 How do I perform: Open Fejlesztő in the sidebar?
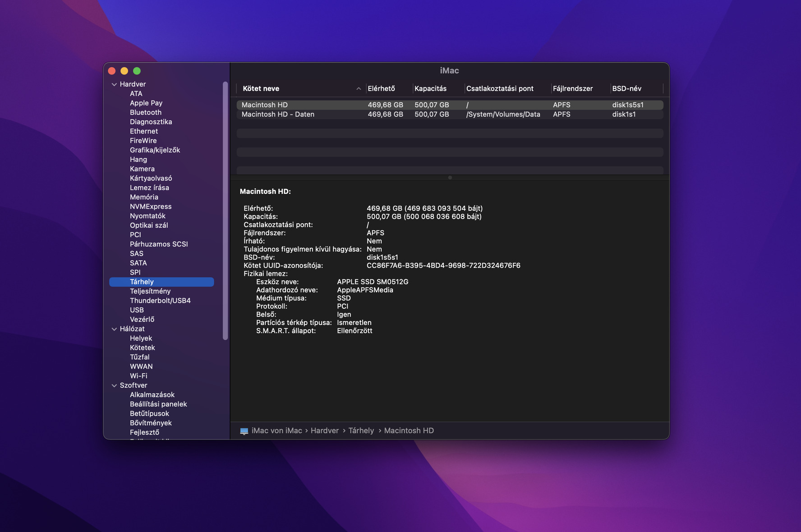point(145,433)
